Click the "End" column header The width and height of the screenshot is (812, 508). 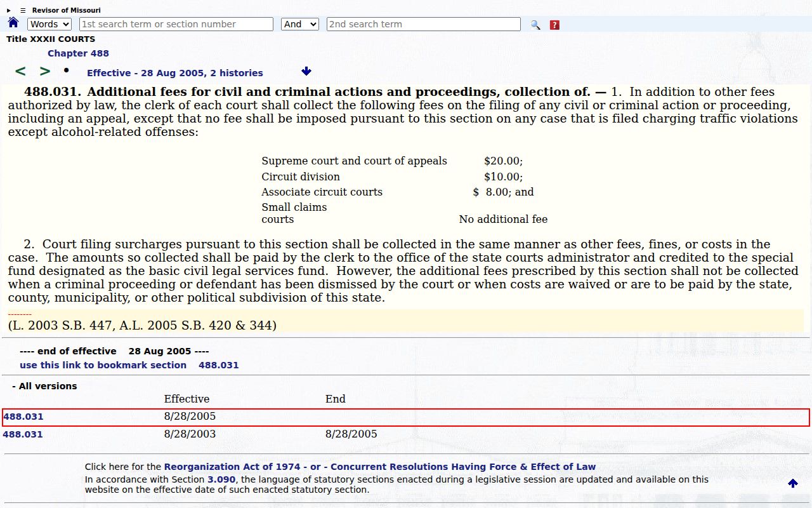(336, 399)
